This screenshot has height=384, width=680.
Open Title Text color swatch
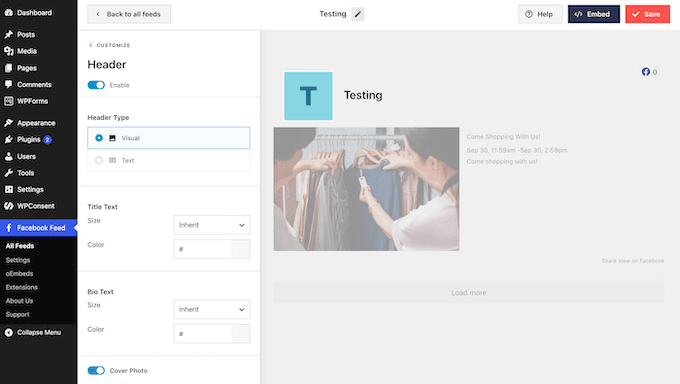click(241, 249)
